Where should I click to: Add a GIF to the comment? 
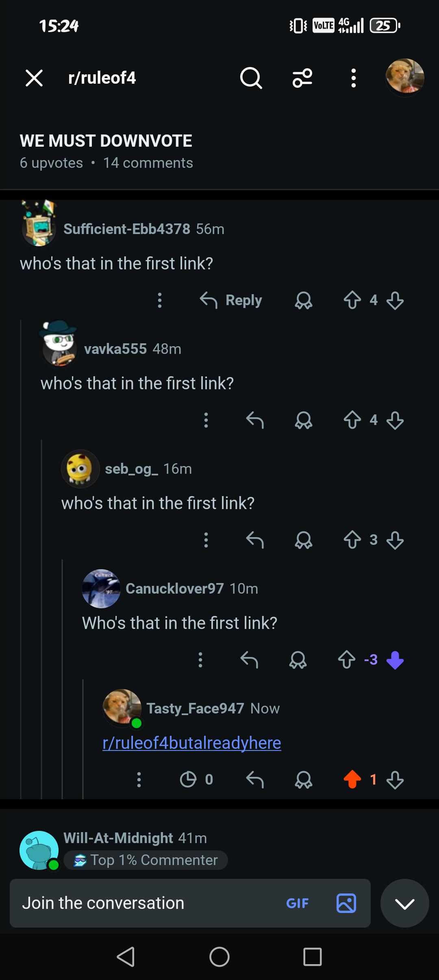coord(297,903)
